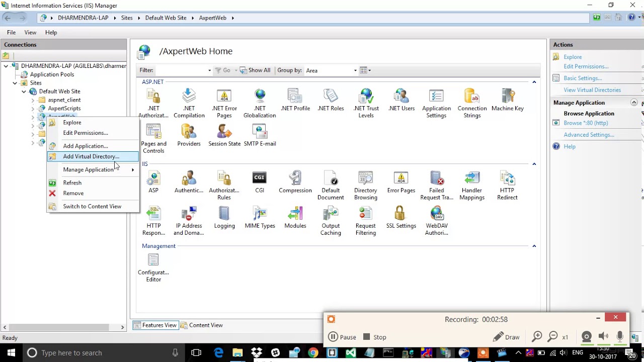Open the Default Document feature
644x362 pixels.
click(x=331, y=185)
